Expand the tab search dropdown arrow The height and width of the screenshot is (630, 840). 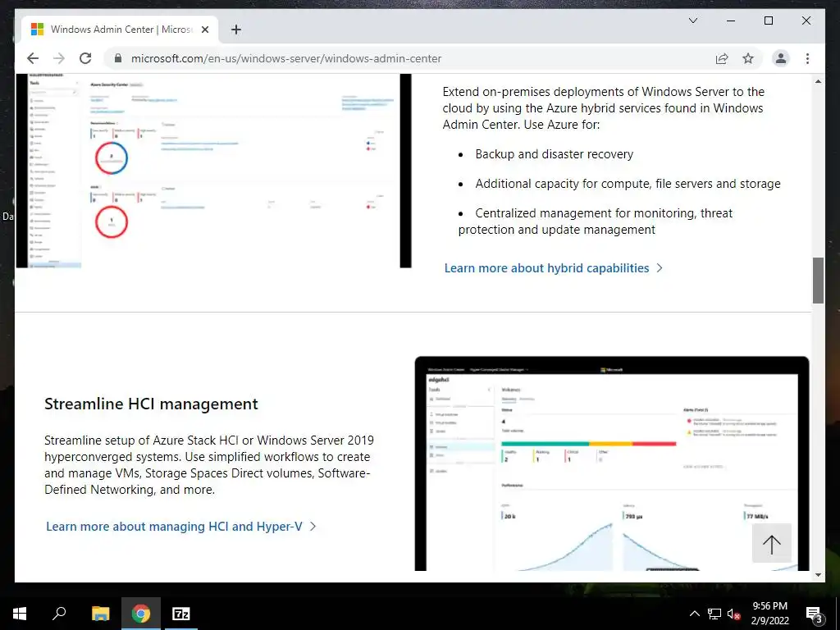692,21
